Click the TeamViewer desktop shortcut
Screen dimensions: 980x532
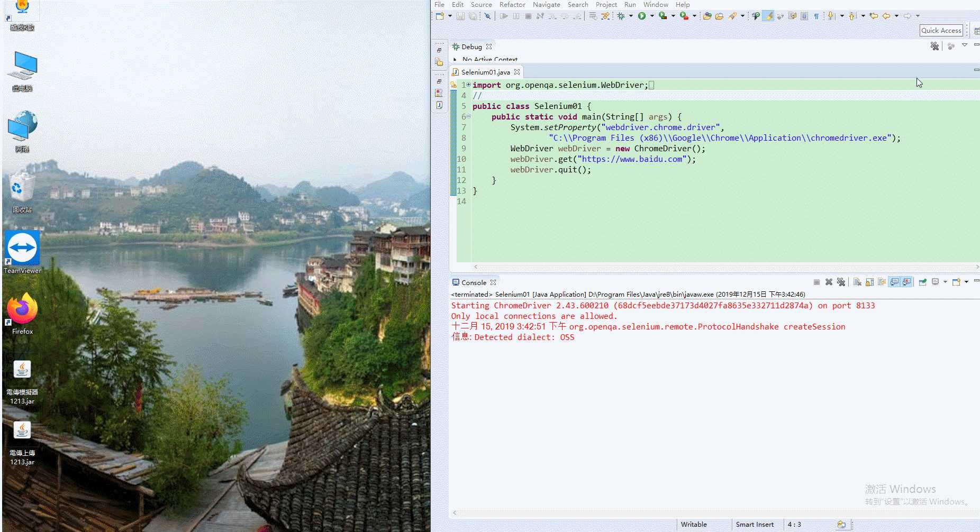coord(22,252)
